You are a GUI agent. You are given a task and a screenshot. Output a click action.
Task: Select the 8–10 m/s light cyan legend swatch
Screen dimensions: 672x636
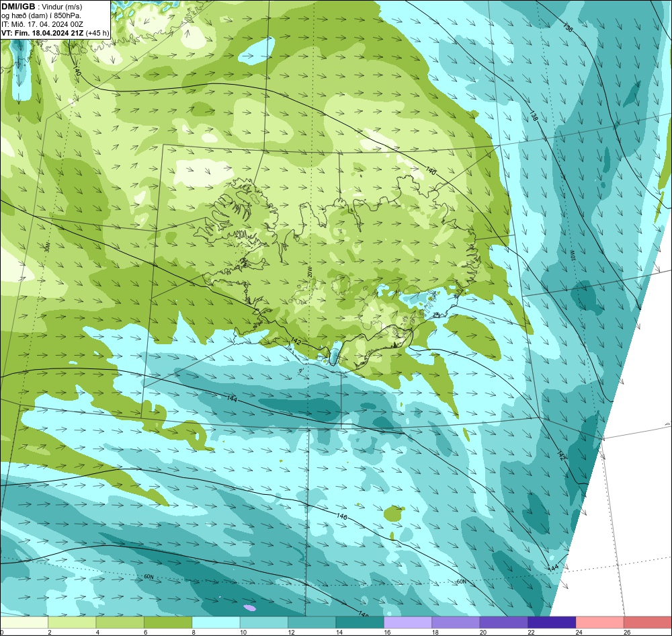(216, 623)
